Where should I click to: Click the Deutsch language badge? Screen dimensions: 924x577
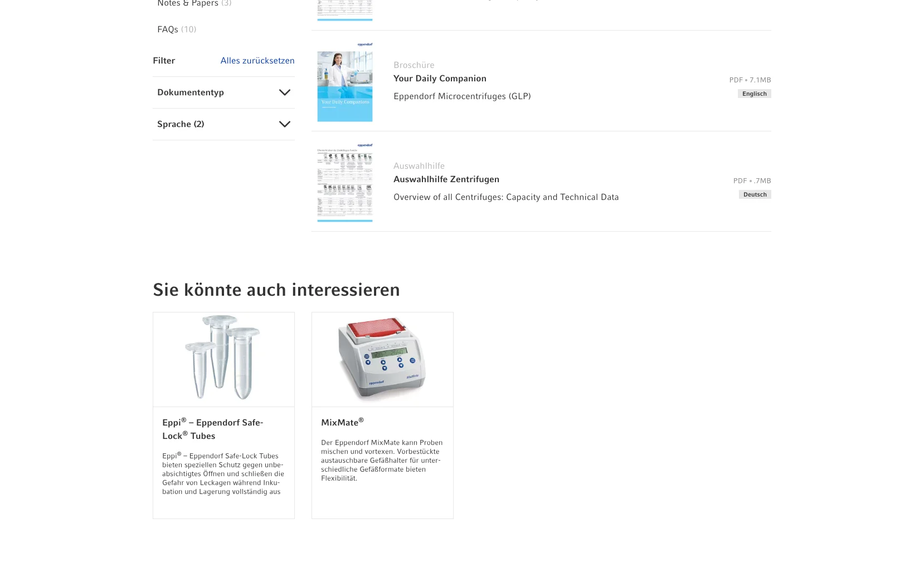755,194
